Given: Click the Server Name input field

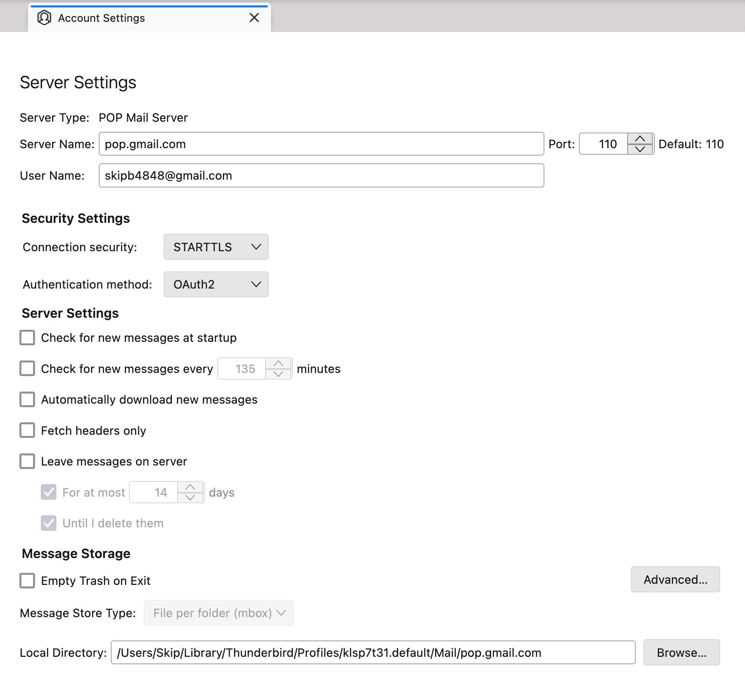Looking at the screenshot, I should [321, 144].
